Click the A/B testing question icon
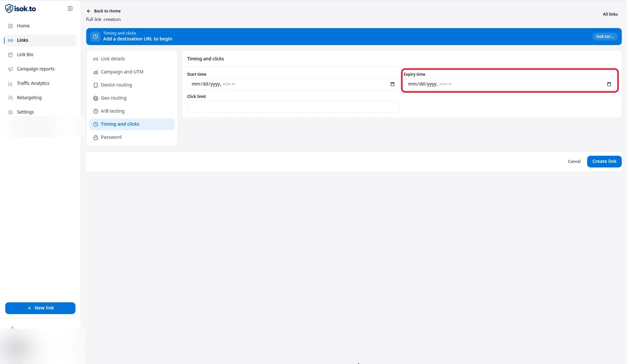The height and width of the screenshot is (364, 627). (95, 111)
